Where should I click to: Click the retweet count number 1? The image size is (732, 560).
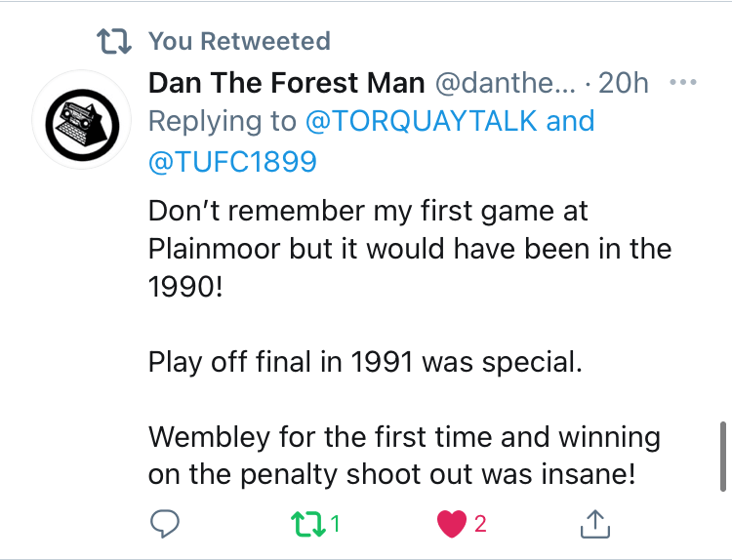pos(335,524)
